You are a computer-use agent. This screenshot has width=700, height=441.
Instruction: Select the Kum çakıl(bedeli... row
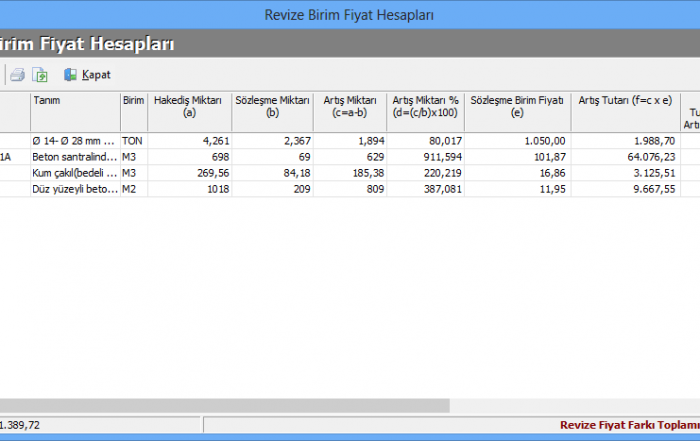pyautogui.click(x=74, y=173)
